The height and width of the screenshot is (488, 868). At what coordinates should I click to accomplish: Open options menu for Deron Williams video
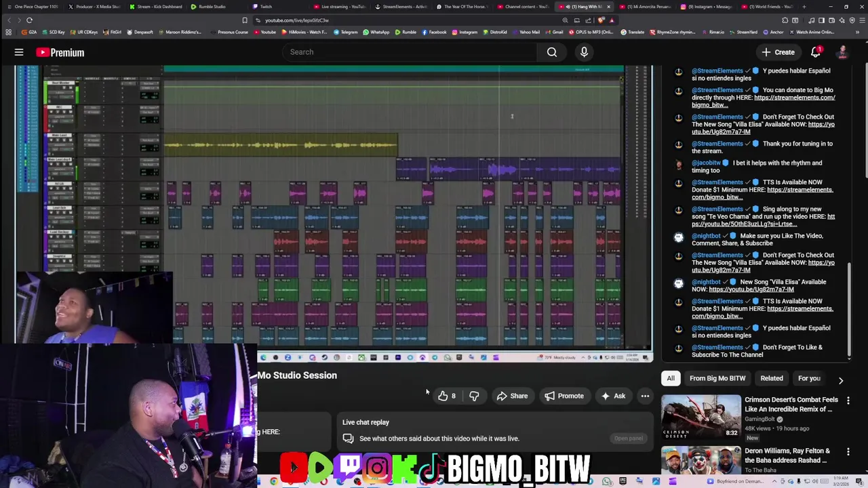click(x=848, y=451)
